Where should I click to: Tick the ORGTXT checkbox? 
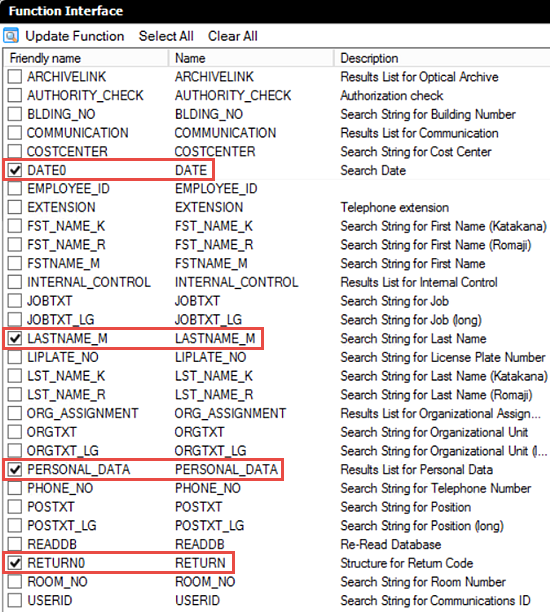pyautogui.click(x=15, y=432)
